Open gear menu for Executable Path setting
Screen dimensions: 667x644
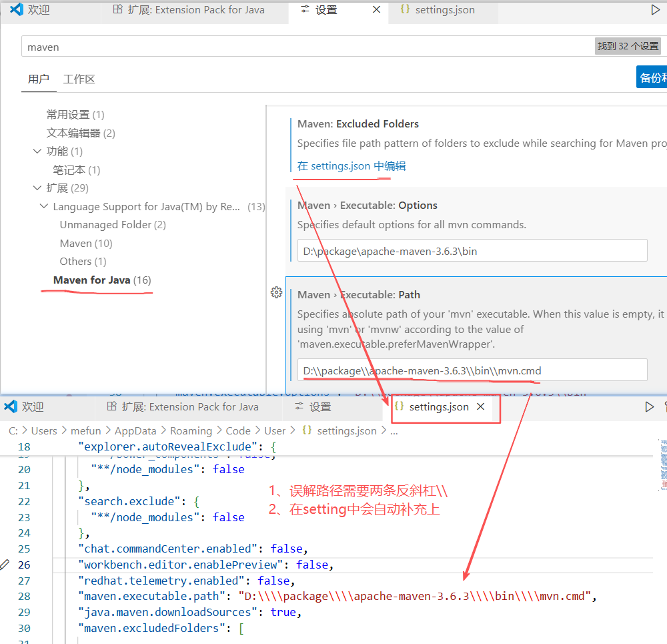pyautogui.click(x=277, y=292)
